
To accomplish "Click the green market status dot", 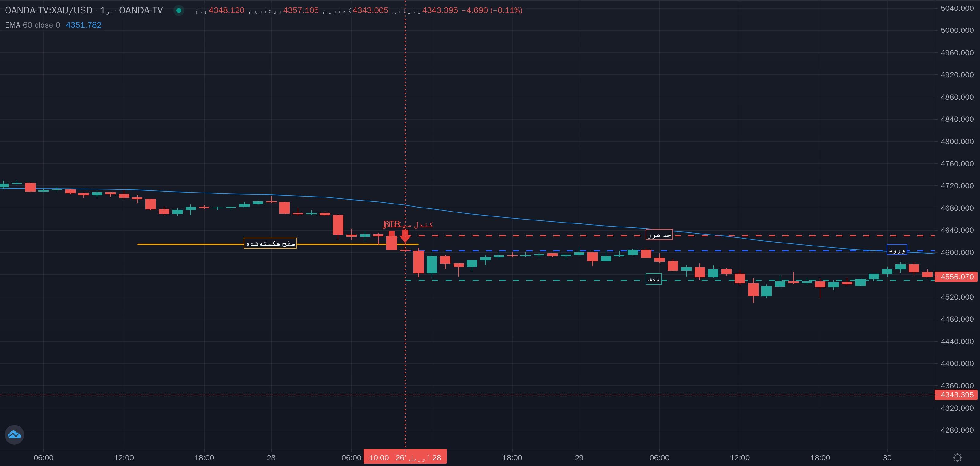I will tap(179, 10).
